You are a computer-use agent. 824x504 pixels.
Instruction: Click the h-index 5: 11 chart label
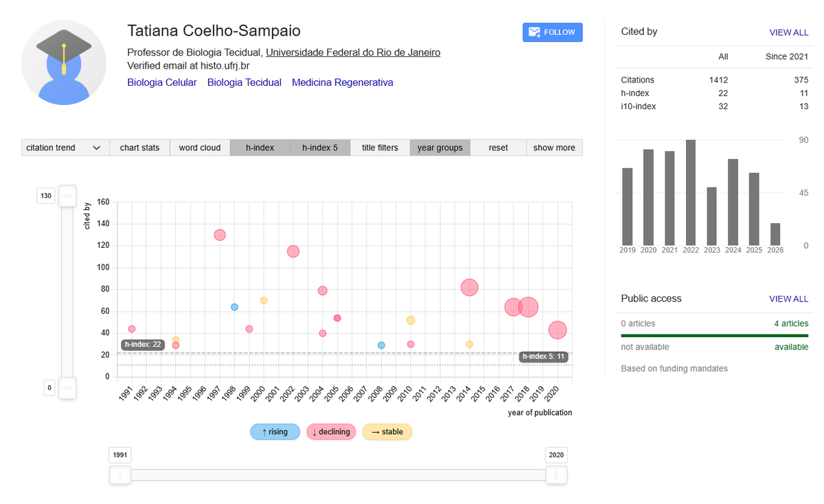pos(543,356)
